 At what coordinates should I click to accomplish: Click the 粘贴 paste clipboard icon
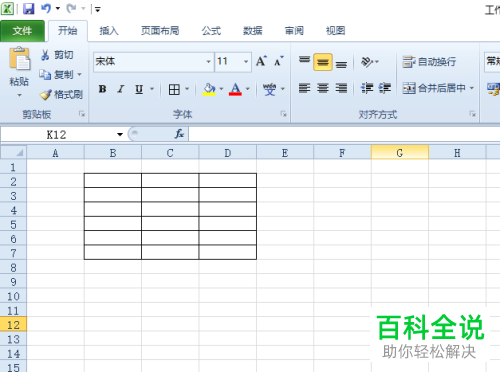click(19, 59)
